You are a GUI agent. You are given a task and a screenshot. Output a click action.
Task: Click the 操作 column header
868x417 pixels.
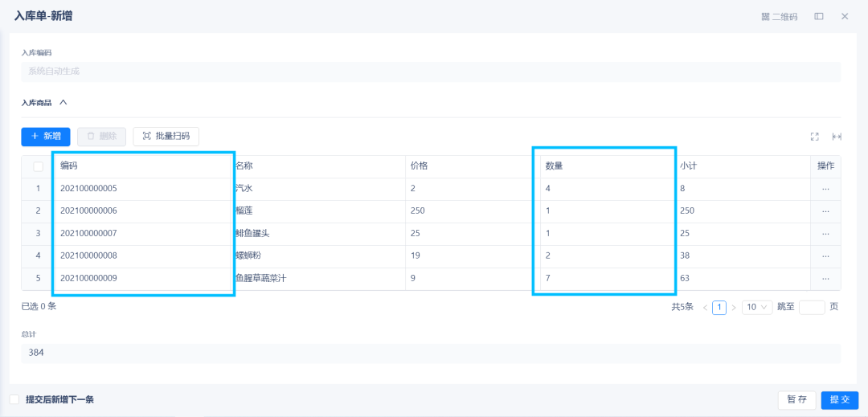825,166
